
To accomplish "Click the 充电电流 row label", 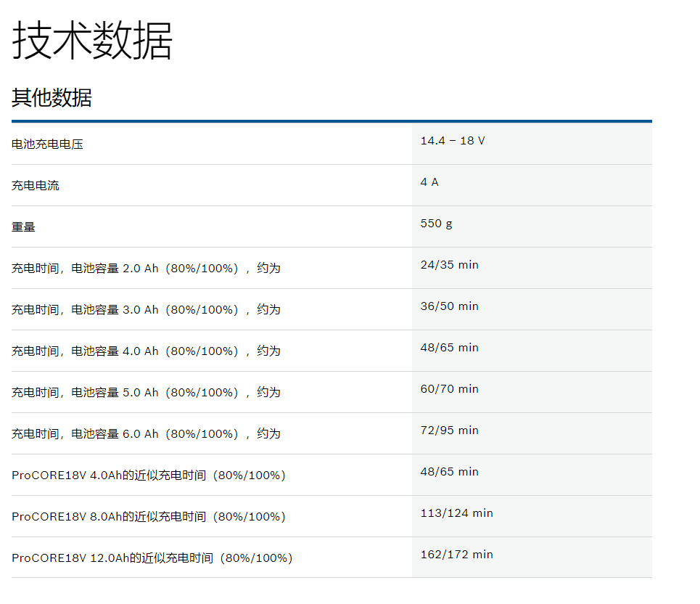I will [x=36, y=186].
